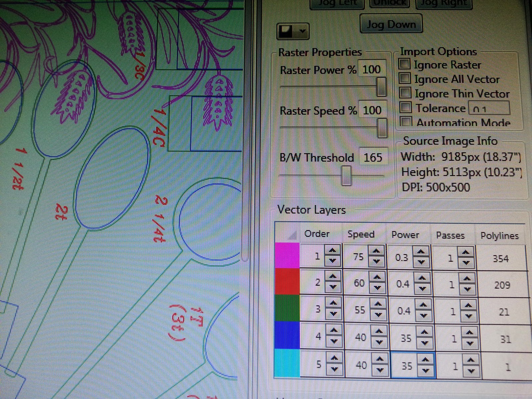
Task: Enable the Ignore All Vector checkbox
Action: (405, 79)
